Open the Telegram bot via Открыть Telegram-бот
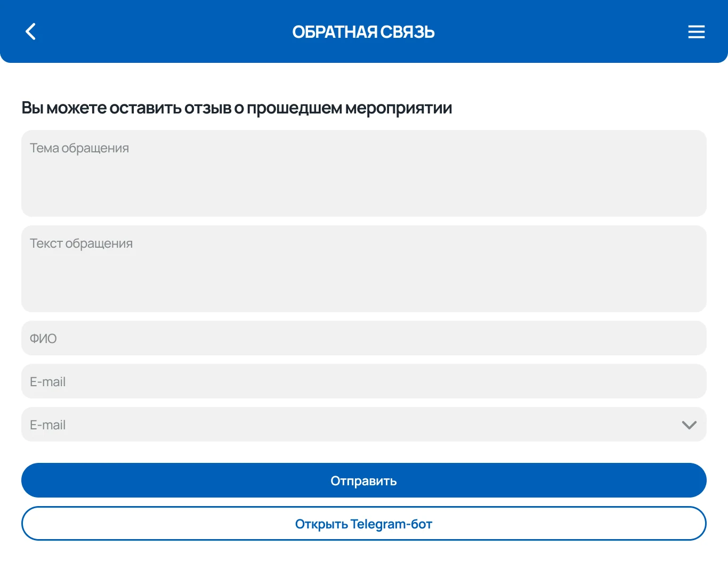 tap(364, 523)
